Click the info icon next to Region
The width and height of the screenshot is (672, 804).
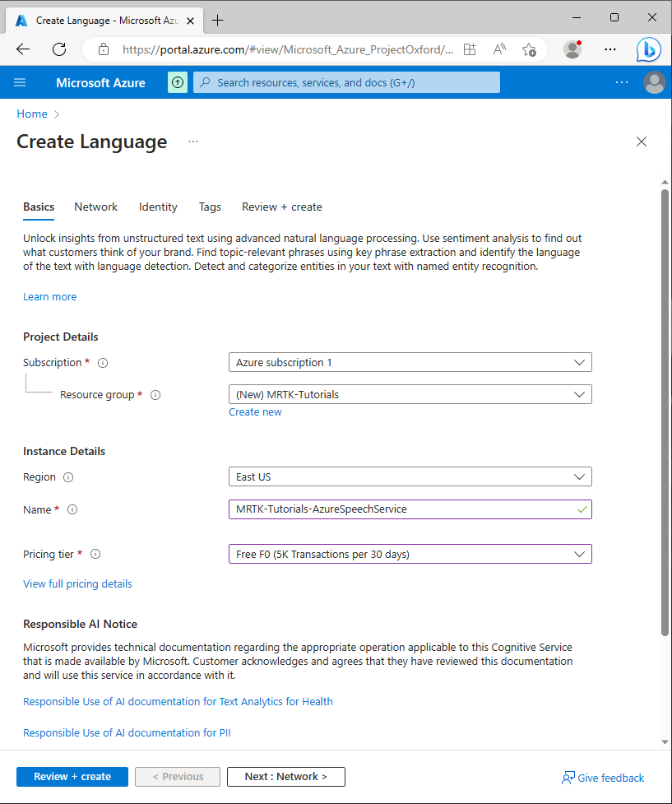[70, 476]
